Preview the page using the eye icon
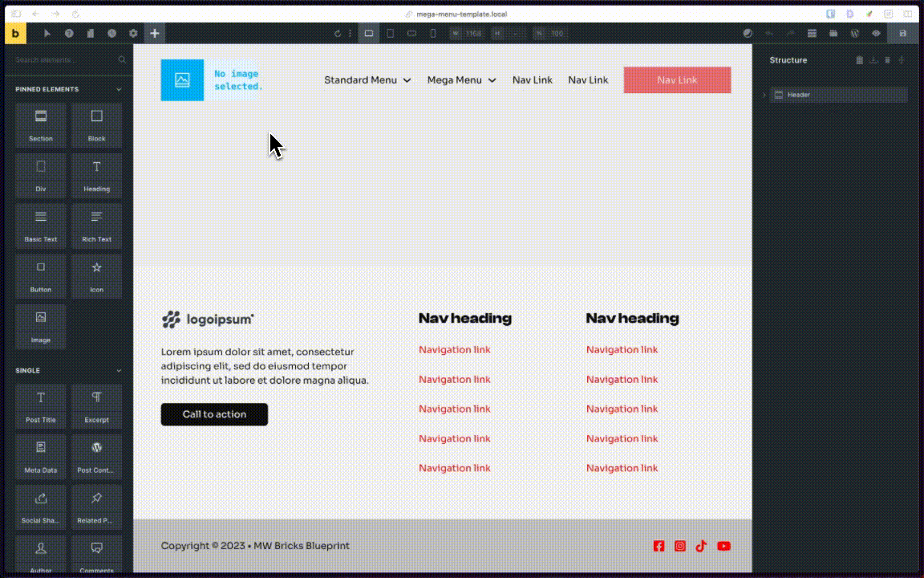Screen dimensions: 924x578 tap(876, 34)
